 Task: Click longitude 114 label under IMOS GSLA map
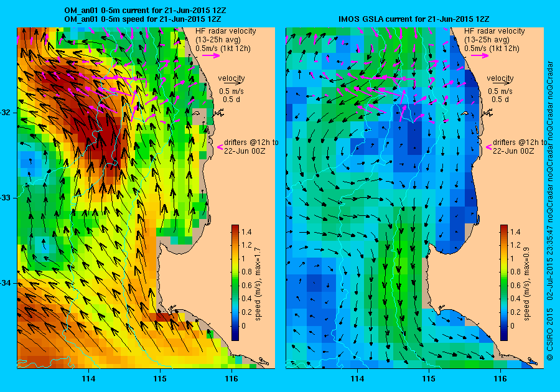pos(358,379)
